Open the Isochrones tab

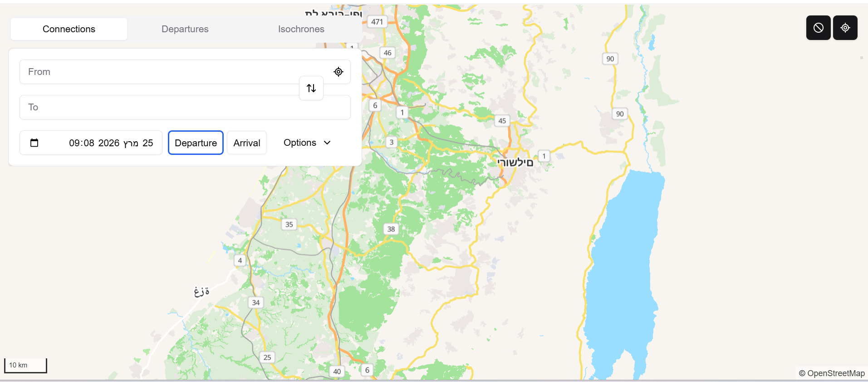[301, 29]
